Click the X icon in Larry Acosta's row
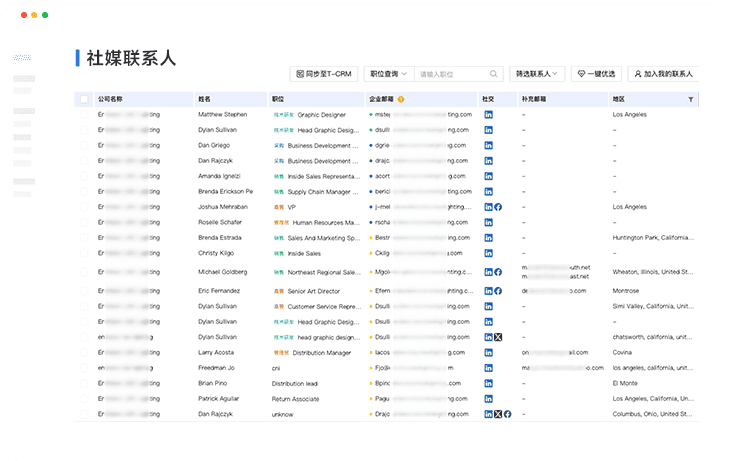Image resolution: width=731 pixels, height=461 pixels. 498,353
